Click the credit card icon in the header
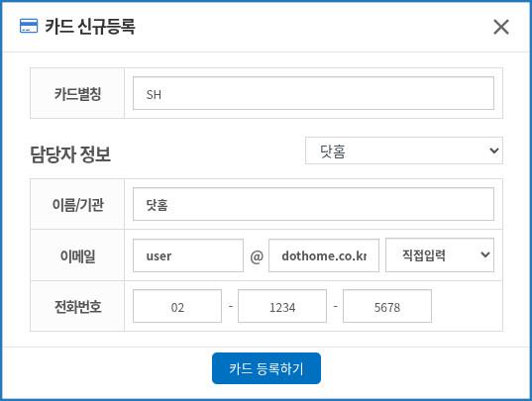 tap(29, 26)
